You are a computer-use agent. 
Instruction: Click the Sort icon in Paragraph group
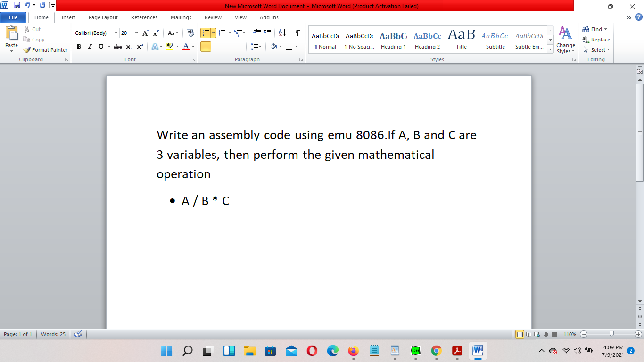(283, 33)
